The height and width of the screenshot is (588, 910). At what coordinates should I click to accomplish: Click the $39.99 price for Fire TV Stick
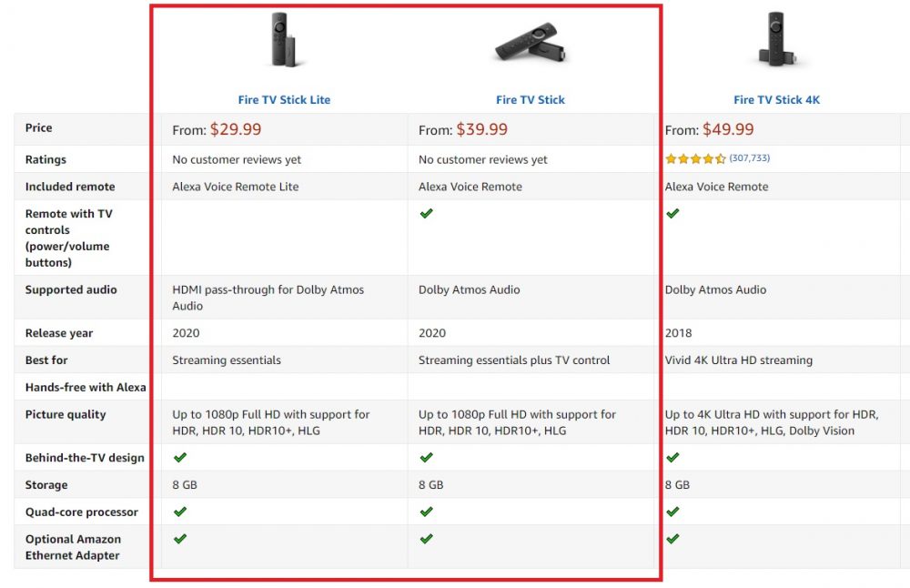point(481,129)
